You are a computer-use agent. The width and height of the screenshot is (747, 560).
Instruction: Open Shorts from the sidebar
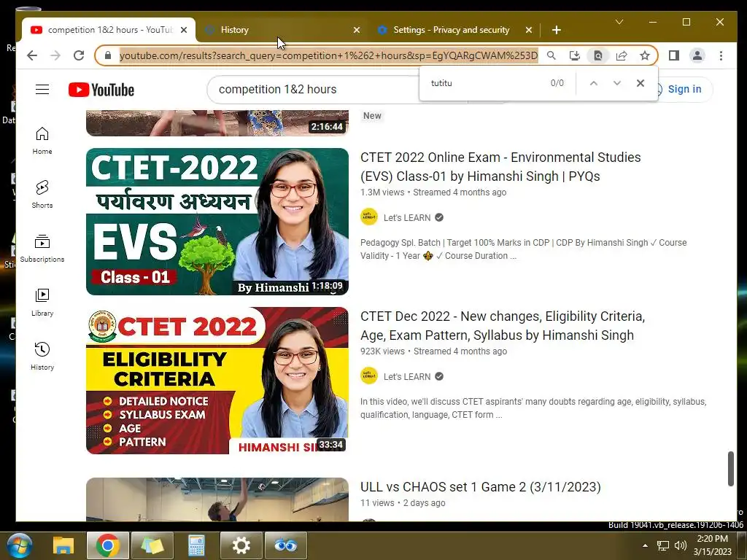42,194
